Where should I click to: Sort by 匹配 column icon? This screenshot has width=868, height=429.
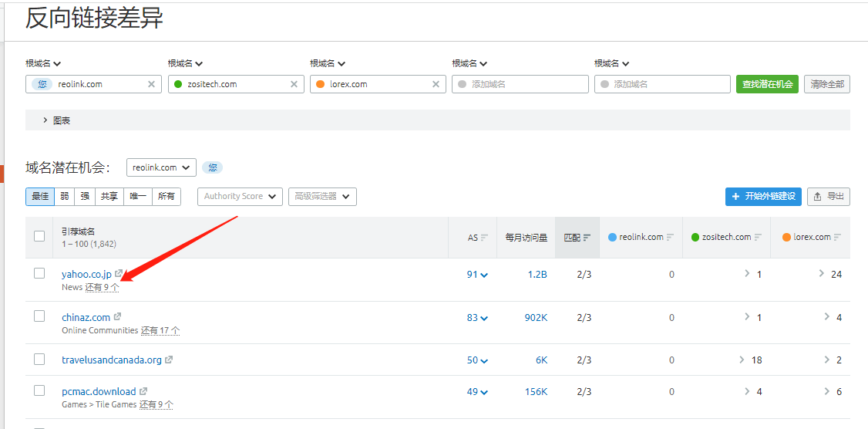click(x=587, y=237)
